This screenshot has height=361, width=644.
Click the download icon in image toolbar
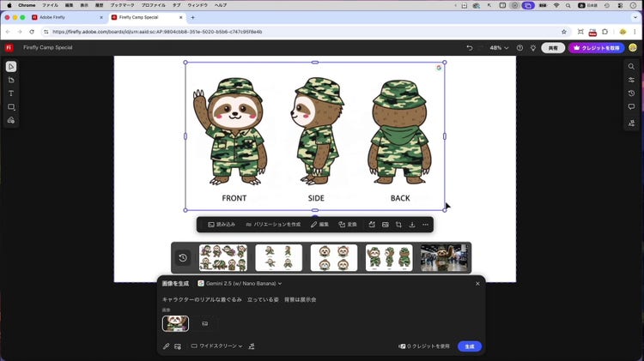click(x=412, y=225)
